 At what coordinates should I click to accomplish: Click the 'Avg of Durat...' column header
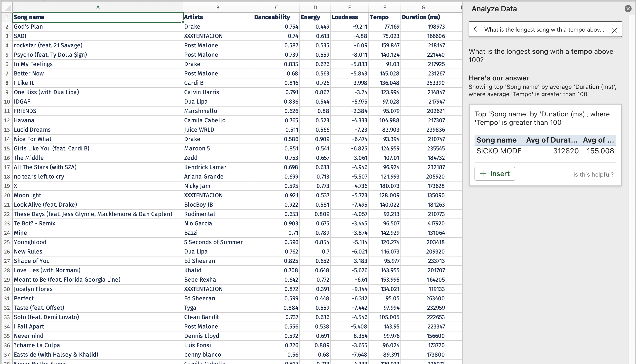(551, 140)
